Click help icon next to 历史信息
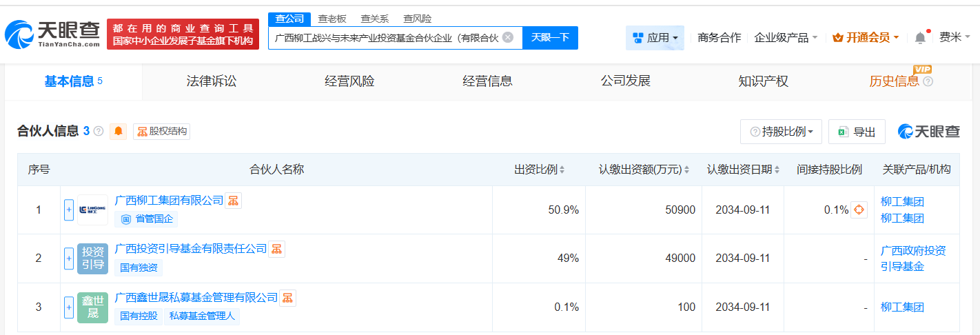Screen dimensions: 980x335 coord(928,82)
